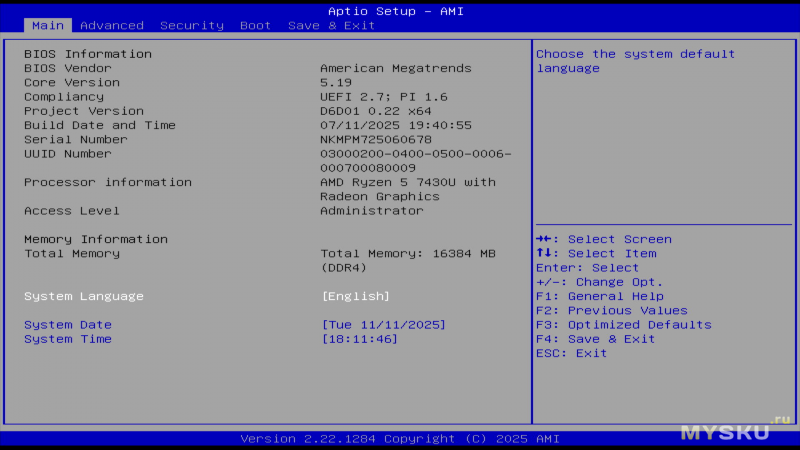Image resolution: width=800 pixels, height=450 pixels.
Task: Click the F3 Optimized Defaults hint
Action: [x=623, y=325]
